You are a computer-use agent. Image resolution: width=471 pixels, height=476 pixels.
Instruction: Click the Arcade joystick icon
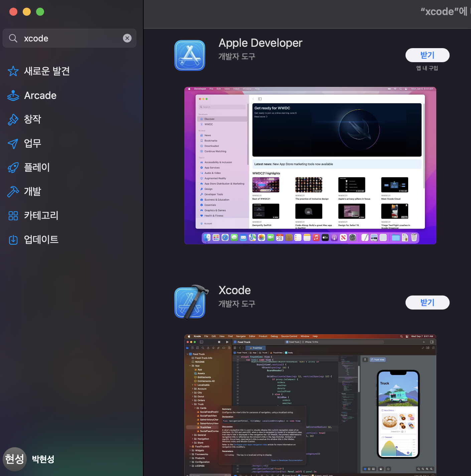coord(13,95)
